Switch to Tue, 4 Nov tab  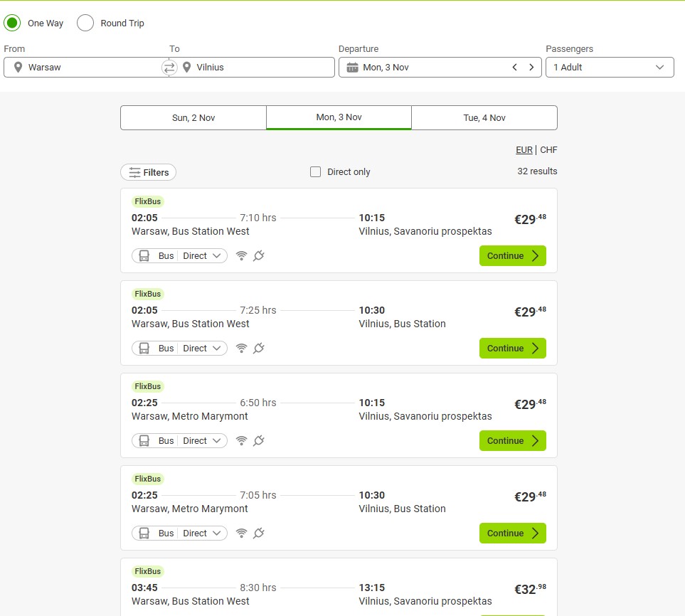point(484,118)
